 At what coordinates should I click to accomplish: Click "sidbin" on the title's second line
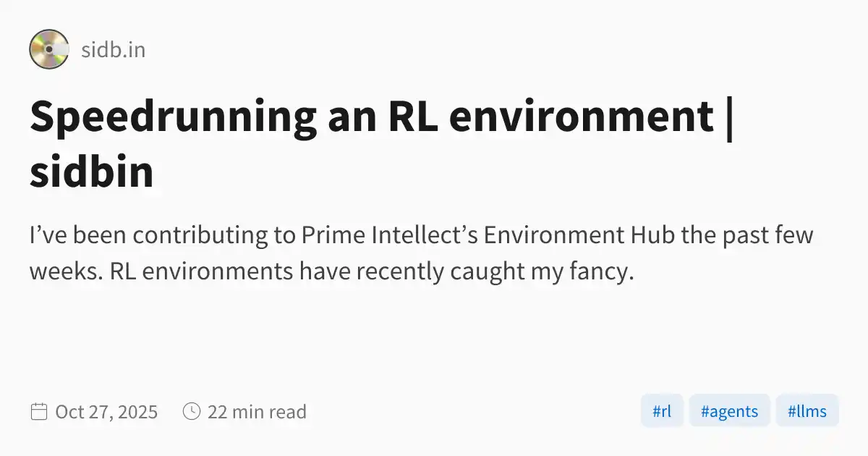[x=92, y=172]
